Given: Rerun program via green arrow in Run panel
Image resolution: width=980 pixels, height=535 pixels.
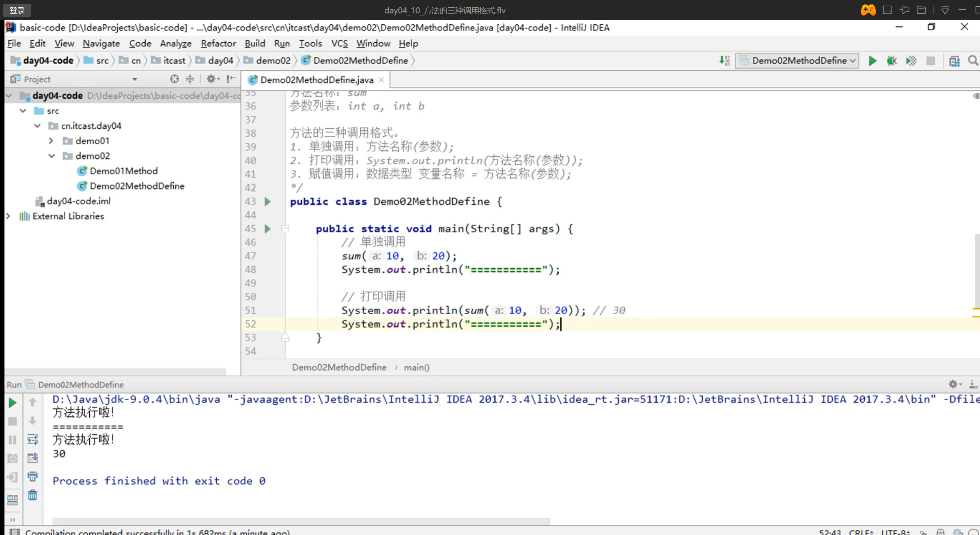Looking at the screenshot, I should (13, 403).
